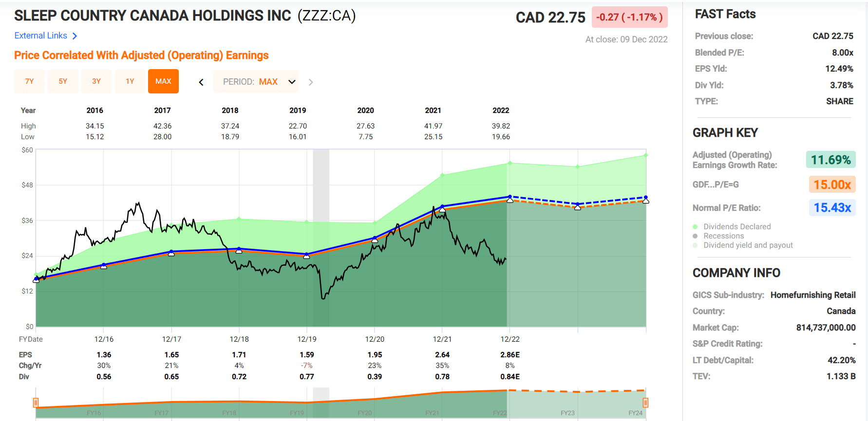This screenshot has width=868, height=421.
Task: Click the 12/21 earnings triangle marker on chart
Action: [x=442, y=210]
